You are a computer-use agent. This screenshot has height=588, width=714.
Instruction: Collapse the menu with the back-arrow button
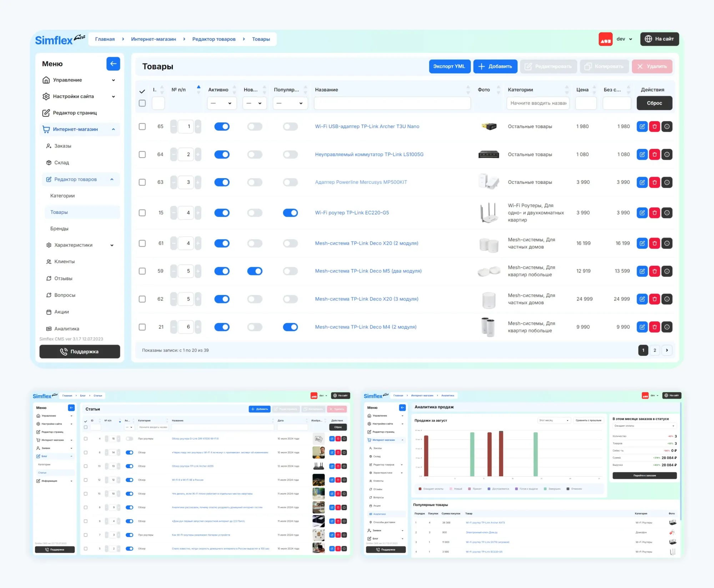click(113, 64)
